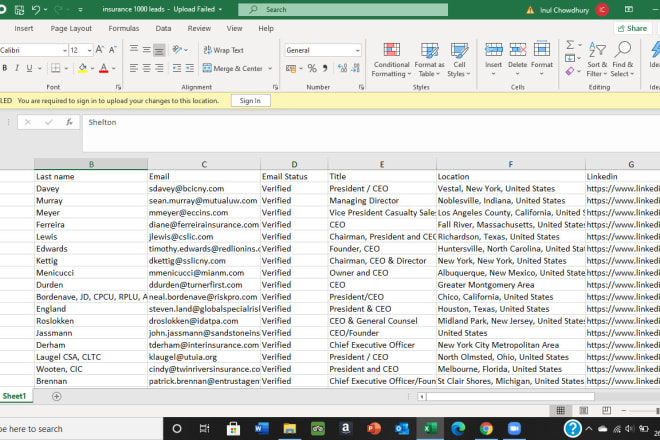Open Merge & Center dropdown arrow
This screenshot has height=440, width=660.
coord(270,68)
